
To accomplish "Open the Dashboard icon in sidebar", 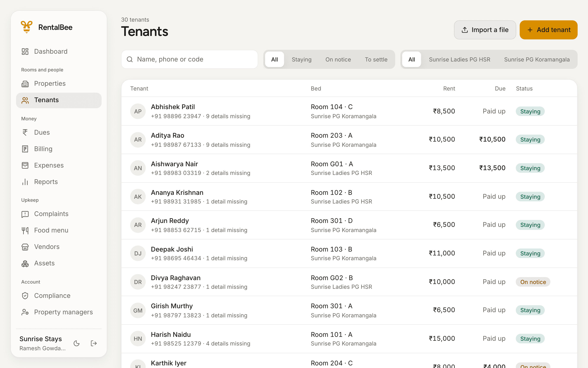I will [x=25, y=51].
